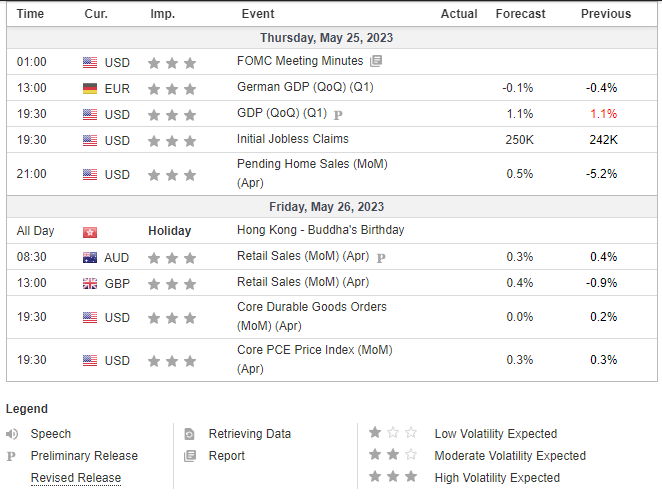Click the speech speaker icon in the legend
The width and height of the screenshot is (662, 496).
coord(12,434)
